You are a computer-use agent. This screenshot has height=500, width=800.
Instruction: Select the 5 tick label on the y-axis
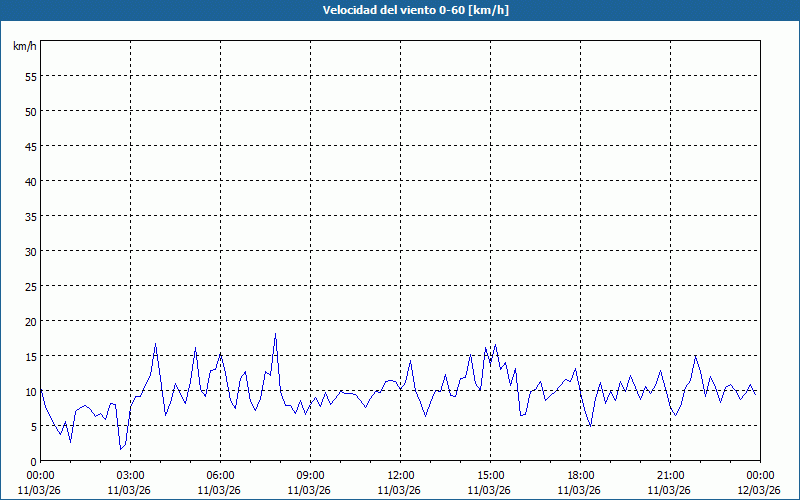point(34,426)
